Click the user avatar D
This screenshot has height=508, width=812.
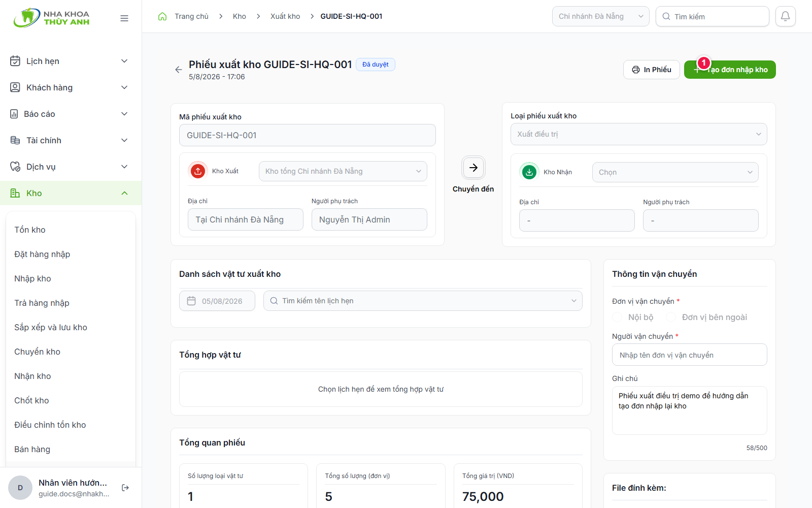click(x=20, y=488)
